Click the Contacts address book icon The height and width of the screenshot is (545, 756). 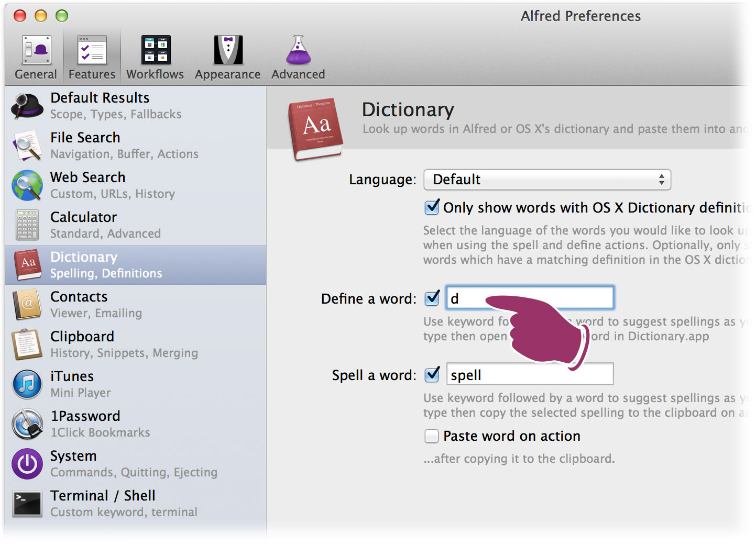[27, 305]
